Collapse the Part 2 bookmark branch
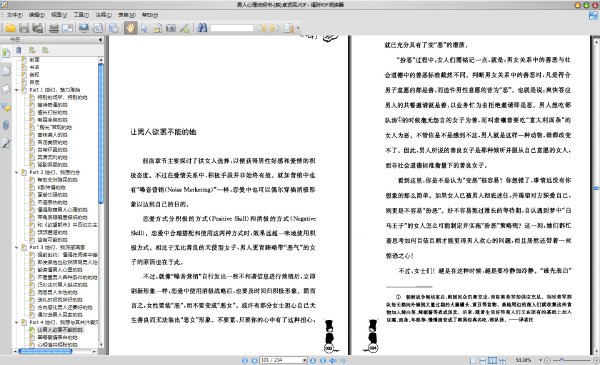Viewport: 600px width, 365px height. (x=17, y=173)
